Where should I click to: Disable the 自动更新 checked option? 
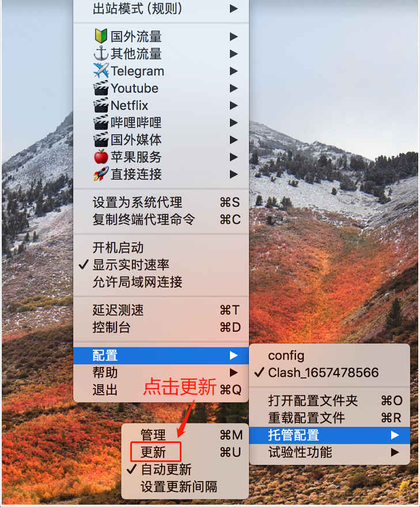click(185, 470)
